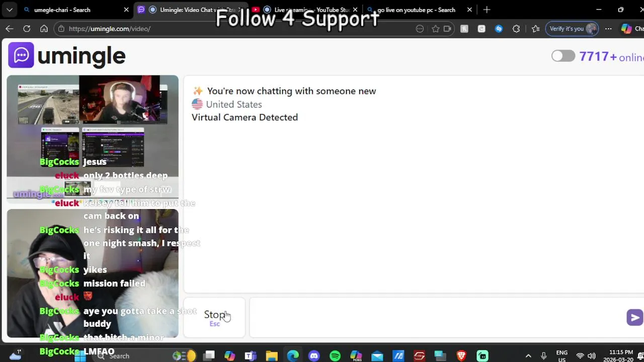This screenshot has width=644, height=362.
Task: Open the grey square extension icon
Action: 464,29
